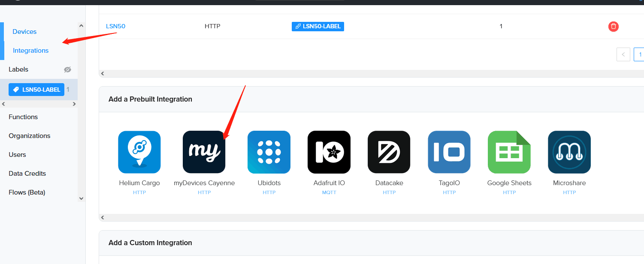Open the TagoIO integration icon
Screen dimensions: 644x264
point(449,152)
